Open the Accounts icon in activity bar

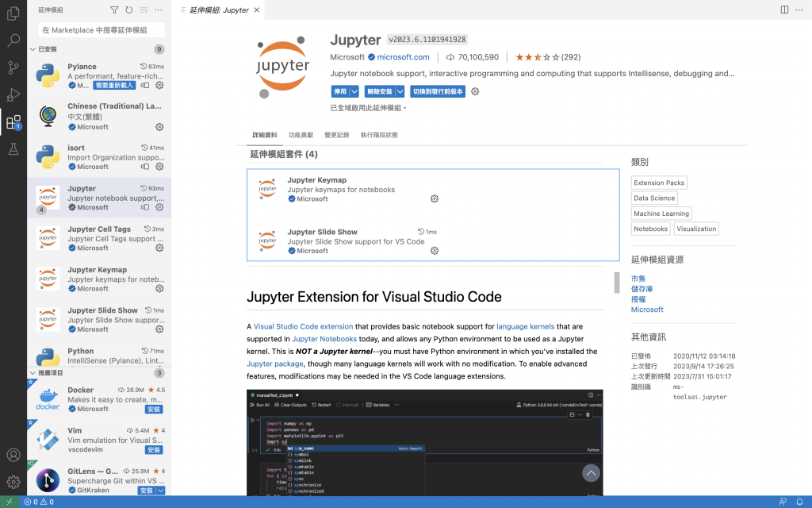[13, 455]
